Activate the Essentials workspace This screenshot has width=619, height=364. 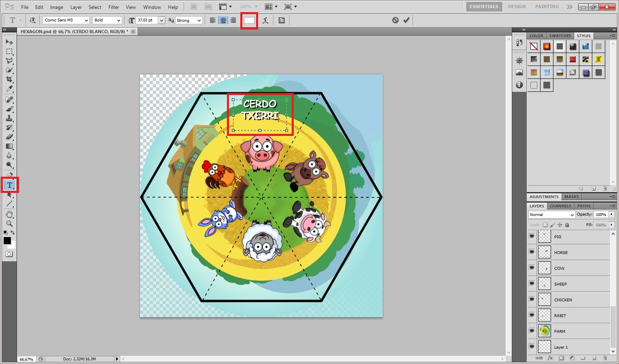pos(484,7)
